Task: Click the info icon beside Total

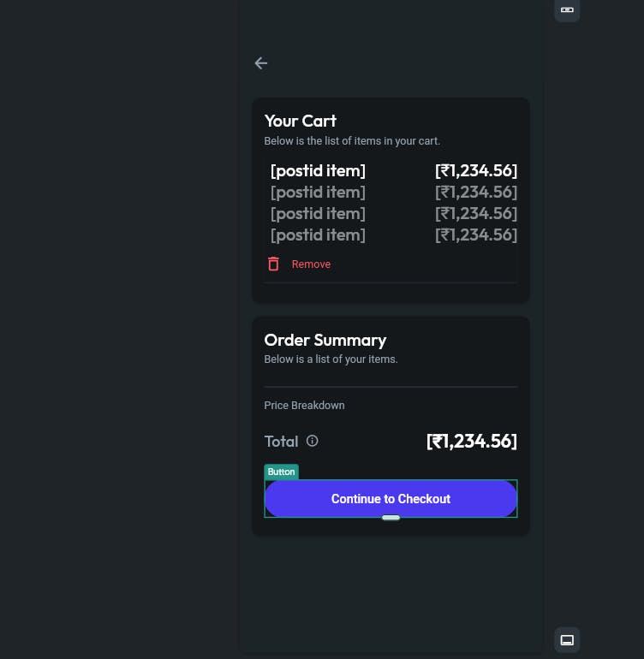Action: tap(313, 441)
